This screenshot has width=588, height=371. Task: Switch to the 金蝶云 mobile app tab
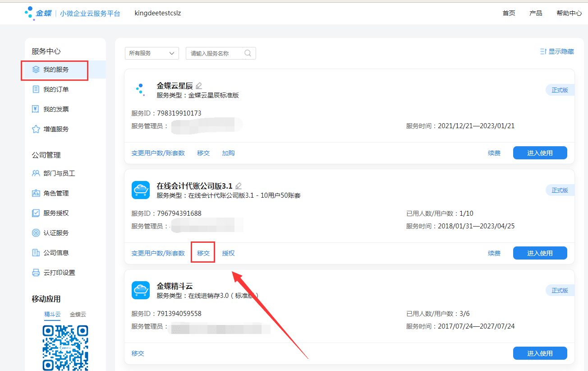tap(78, 314)
